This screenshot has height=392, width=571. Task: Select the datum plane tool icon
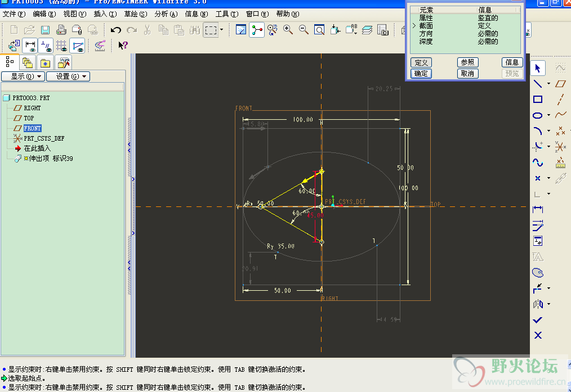tap(560, 84)
